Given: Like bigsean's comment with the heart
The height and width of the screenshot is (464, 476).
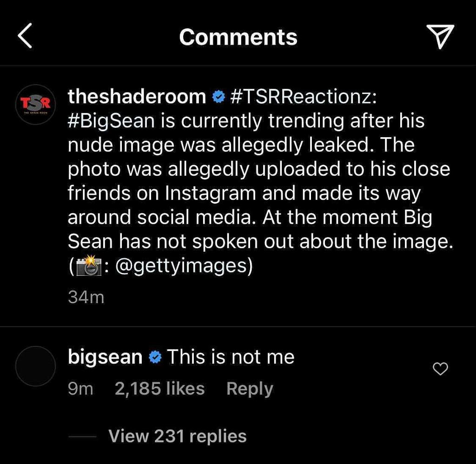Looking at the screenshot, I should click(x=440, y=369).
